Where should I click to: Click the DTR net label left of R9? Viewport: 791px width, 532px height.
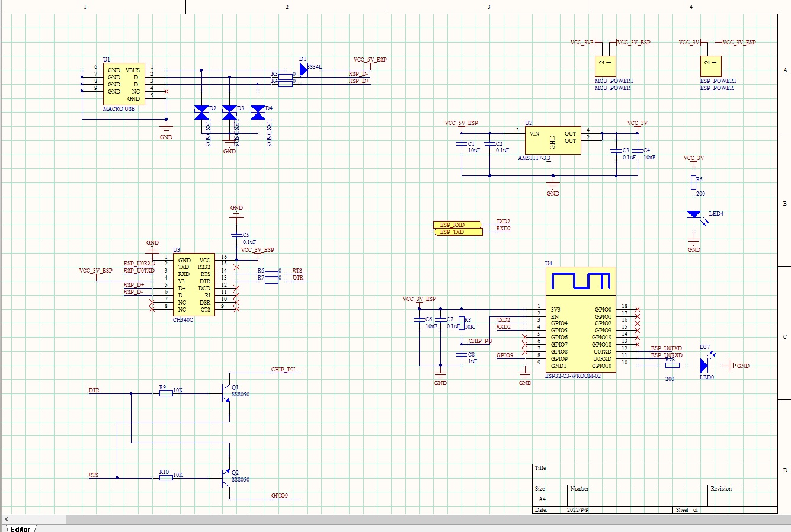point(94,390)
